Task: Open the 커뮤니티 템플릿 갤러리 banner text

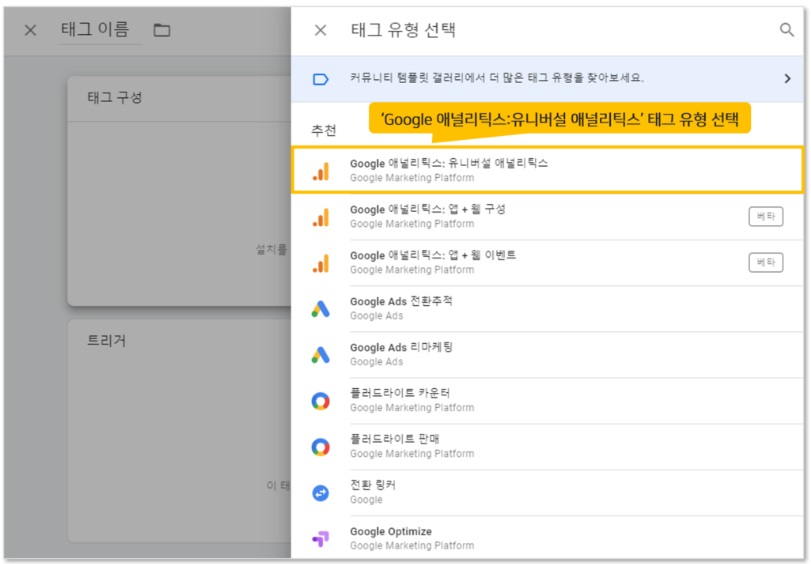Action: [x=497, y=78]
